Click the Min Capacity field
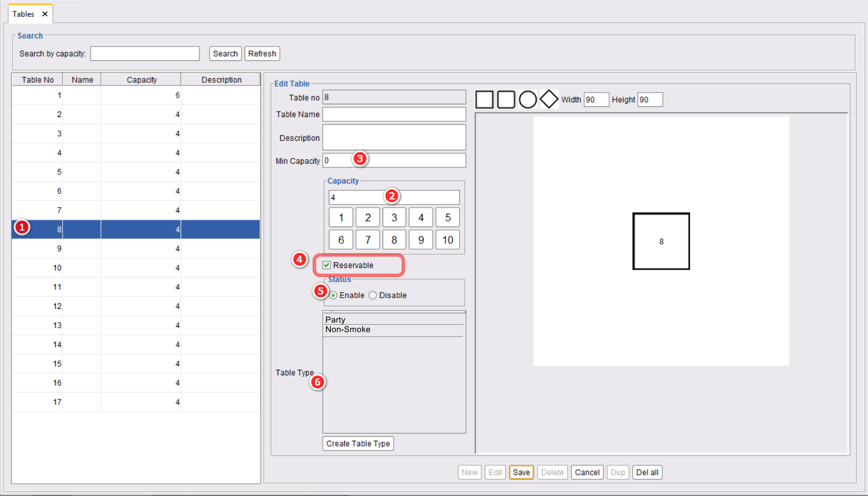 point(394,160)
